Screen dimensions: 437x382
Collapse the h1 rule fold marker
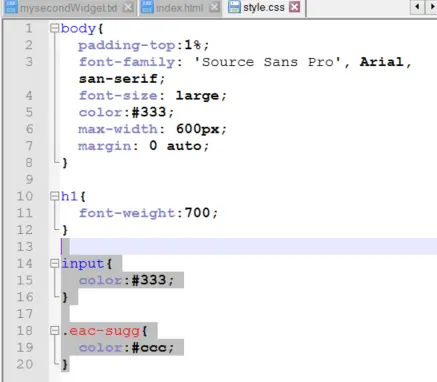point(54,196)
